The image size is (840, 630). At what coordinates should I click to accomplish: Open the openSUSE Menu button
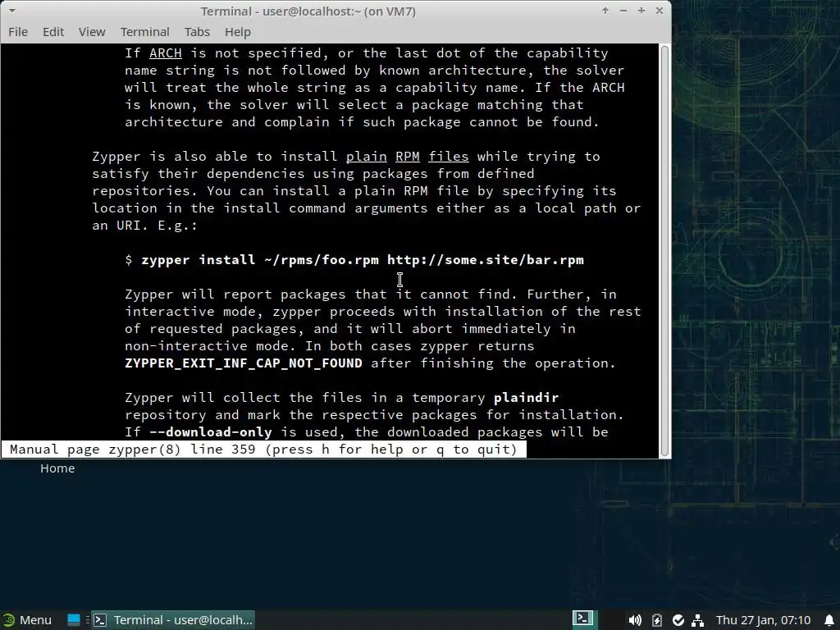point(27,620)
